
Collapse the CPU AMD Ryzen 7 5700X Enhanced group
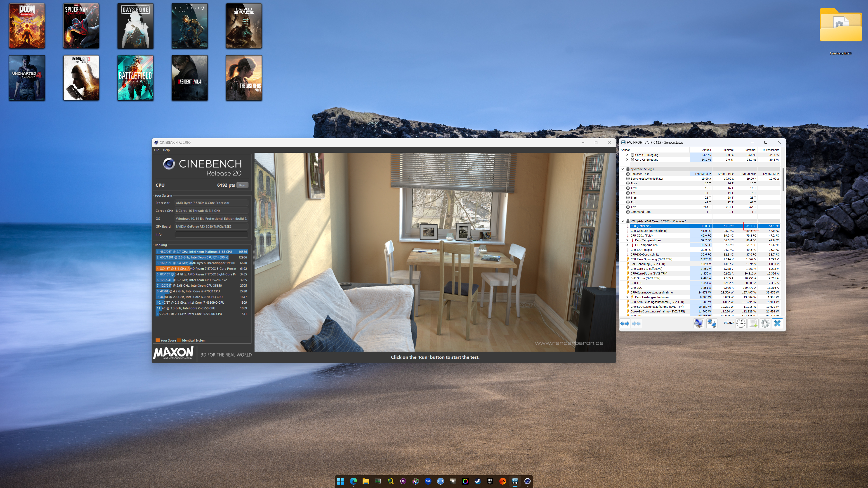(623, 221)
